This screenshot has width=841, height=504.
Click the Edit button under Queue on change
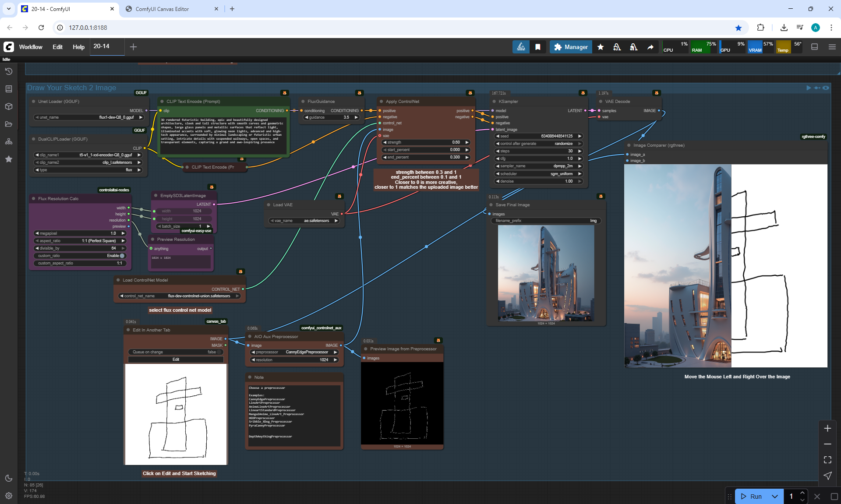click(x=176, y=359)
